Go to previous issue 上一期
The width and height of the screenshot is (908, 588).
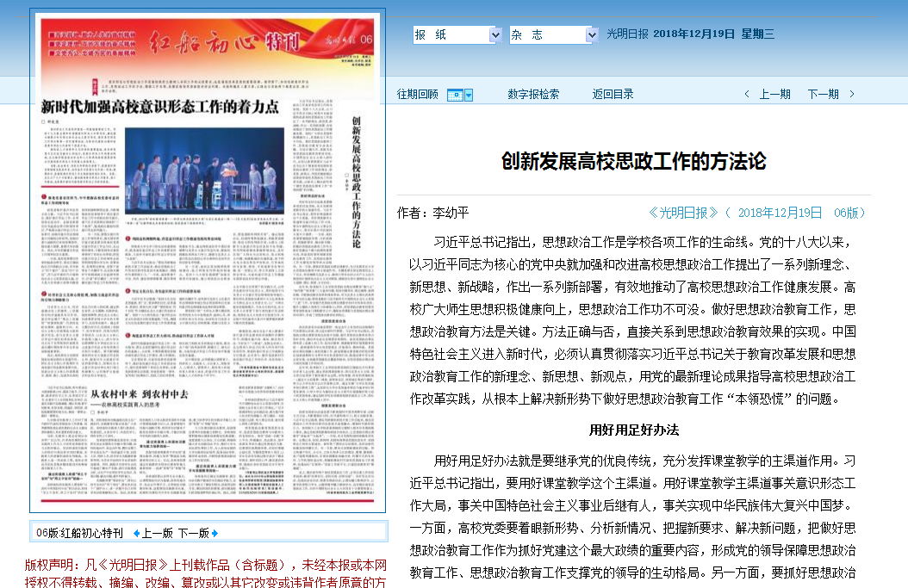[774, 95]
